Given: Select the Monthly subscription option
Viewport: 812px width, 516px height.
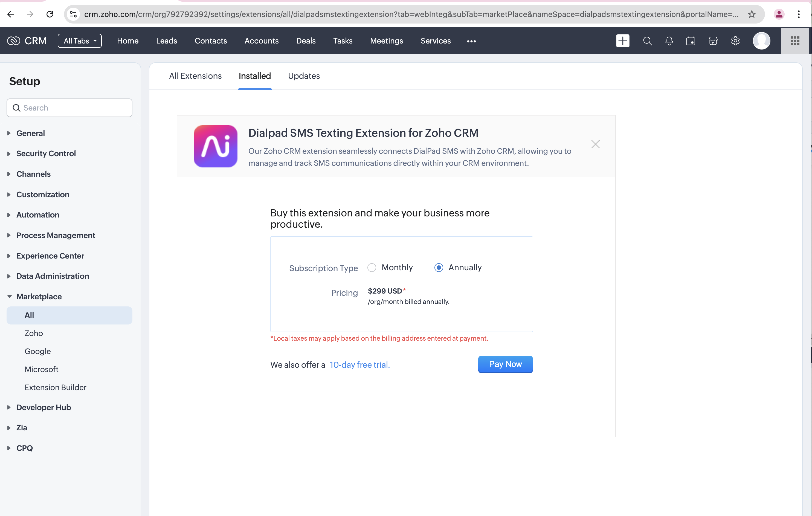Looking at the screenshot, I should pyautogui.click(x=372, y=268).
